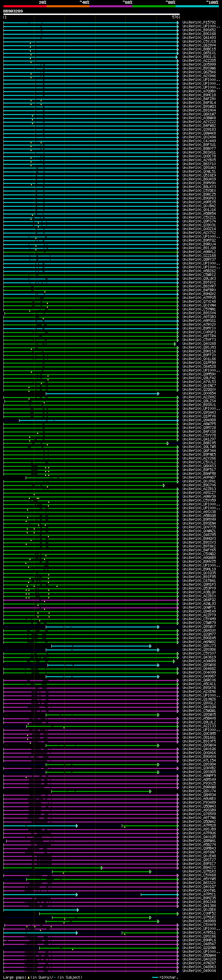Select the UniRef100_B9FSU1 label
Viewport: 222px width, 980px height.
pyautogui.click(x=199, y=145)
